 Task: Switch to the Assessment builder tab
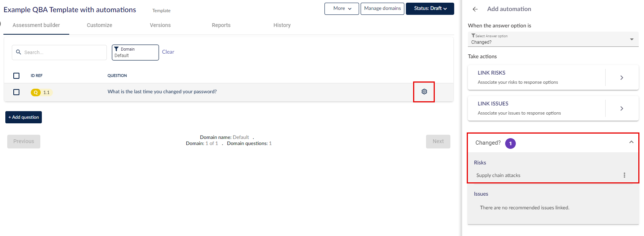(36, 25)
